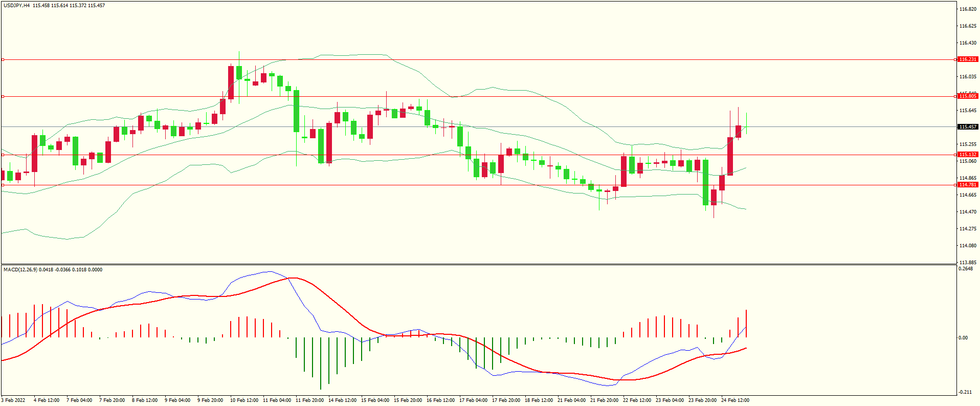Click the 18 Feb 12:00 time label
This screenshot has width=980, height=406.
539,400
